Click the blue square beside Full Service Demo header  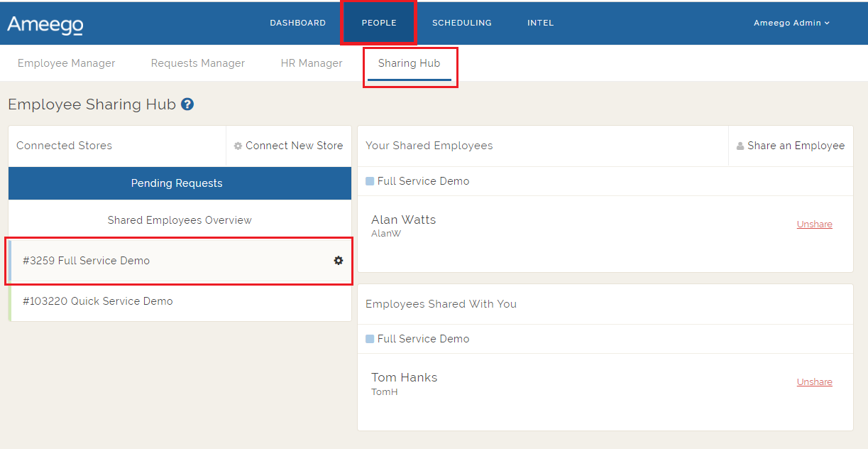[370, 180]
